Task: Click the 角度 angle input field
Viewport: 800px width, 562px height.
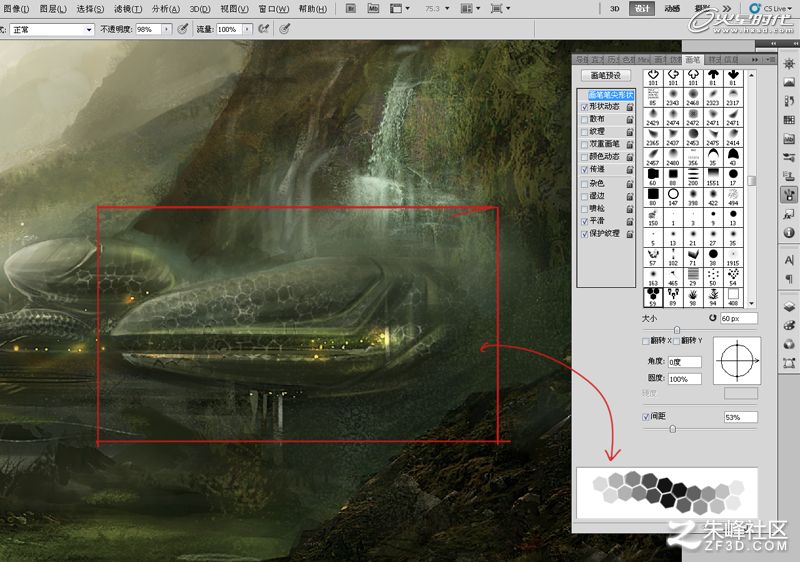Action: (684, 362)
